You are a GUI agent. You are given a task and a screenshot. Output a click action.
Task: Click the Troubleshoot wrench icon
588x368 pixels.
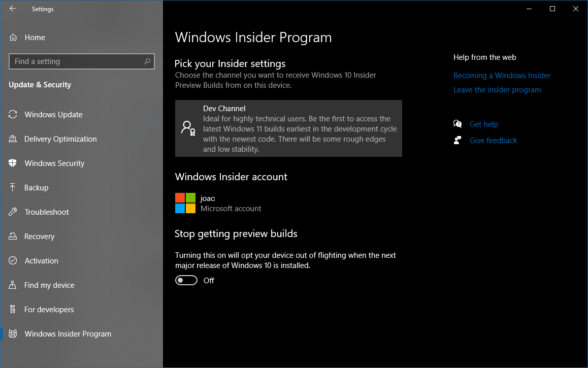(13, 212)
